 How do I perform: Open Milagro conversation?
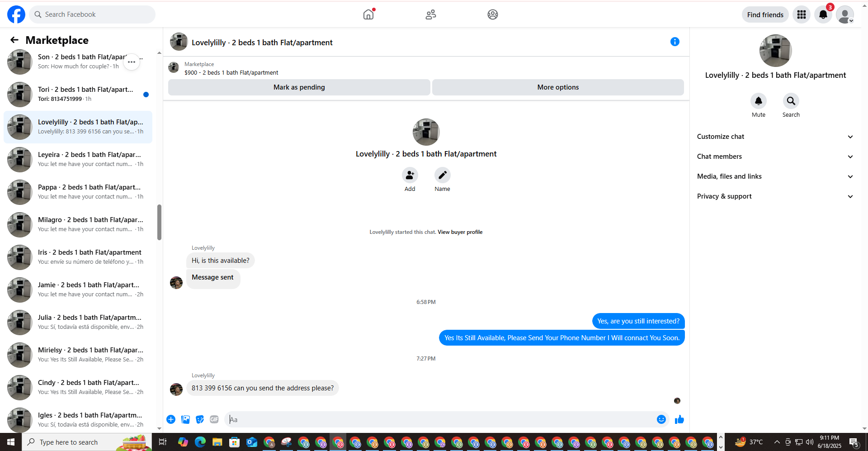coord(78,225)
